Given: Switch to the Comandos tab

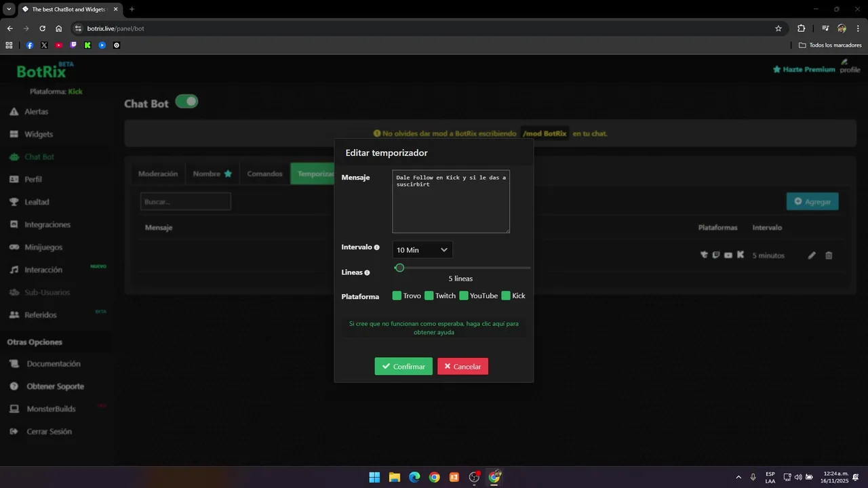Looking at the screenshot, I should click(x=264, y=174).
